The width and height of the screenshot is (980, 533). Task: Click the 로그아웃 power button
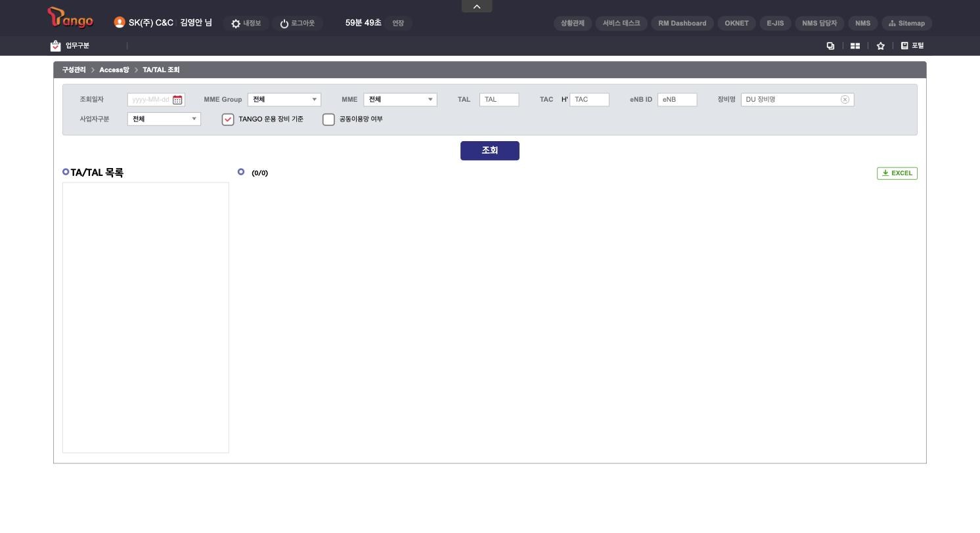click(x=297, y=24)
